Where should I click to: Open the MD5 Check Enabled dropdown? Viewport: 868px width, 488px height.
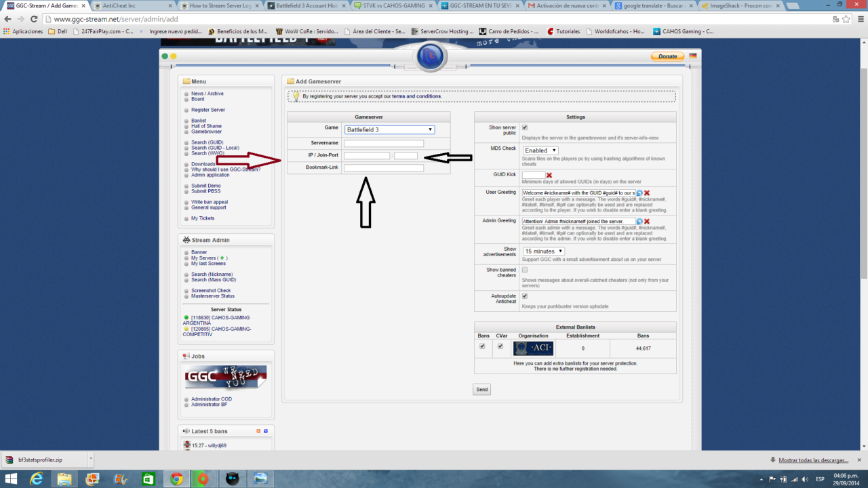pos(540,150)
